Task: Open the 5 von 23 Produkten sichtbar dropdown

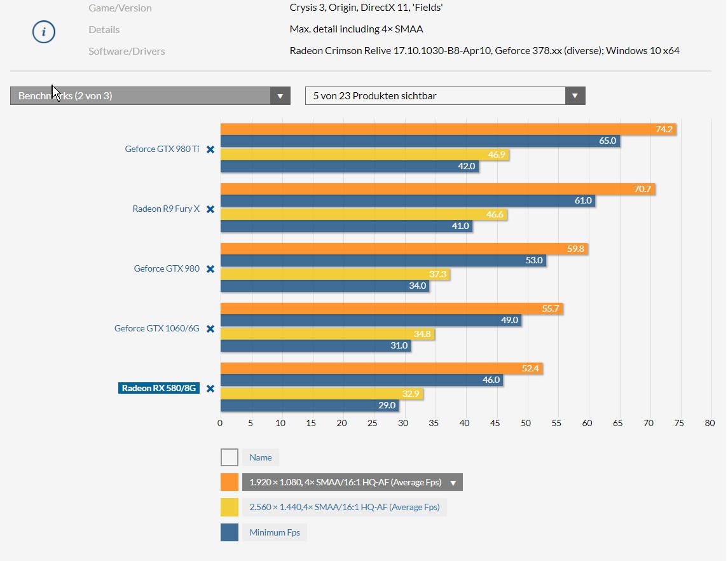Action: 445,95
